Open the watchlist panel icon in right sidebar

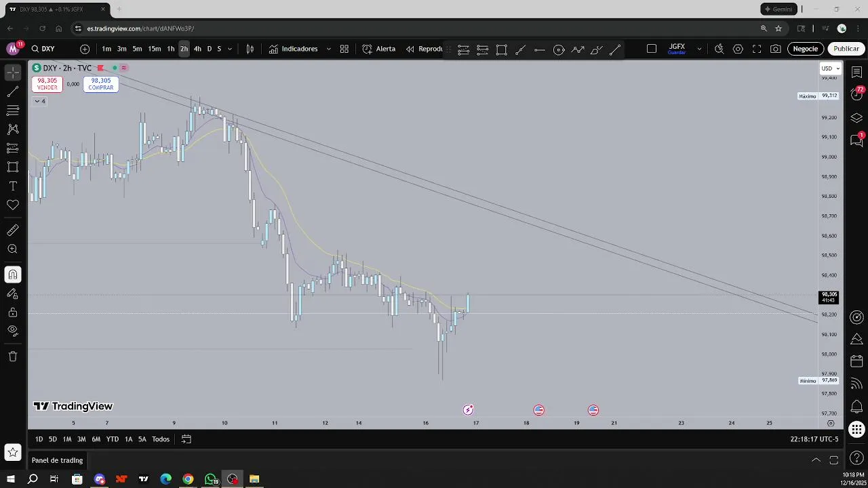(856, 73)
